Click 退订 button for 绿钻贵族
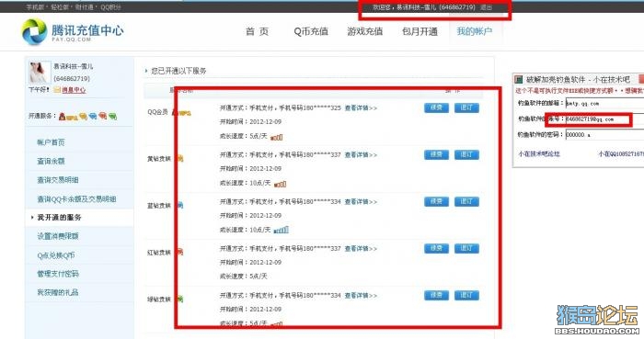Image resolution: width=644 pixels, height=339 pixels. point(466,295)
